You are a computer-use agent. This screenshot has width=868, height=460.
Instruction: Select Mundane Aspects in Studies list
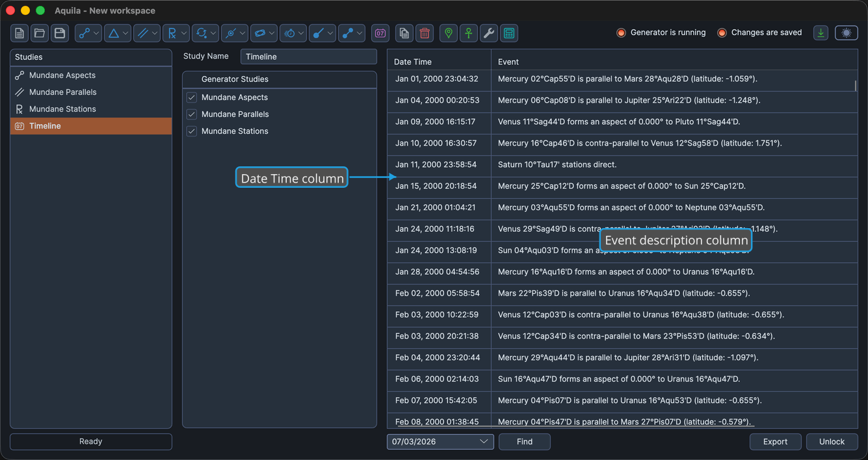(91, 75)
